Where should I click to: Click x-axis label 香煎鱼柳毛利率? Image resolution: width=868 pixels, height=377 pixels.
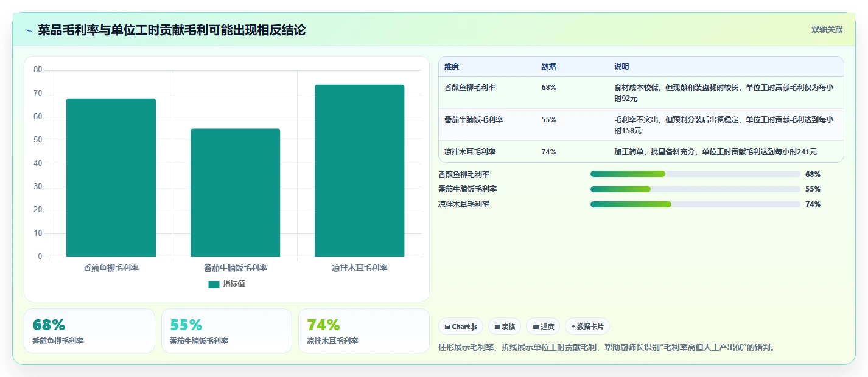pos(111,268)
